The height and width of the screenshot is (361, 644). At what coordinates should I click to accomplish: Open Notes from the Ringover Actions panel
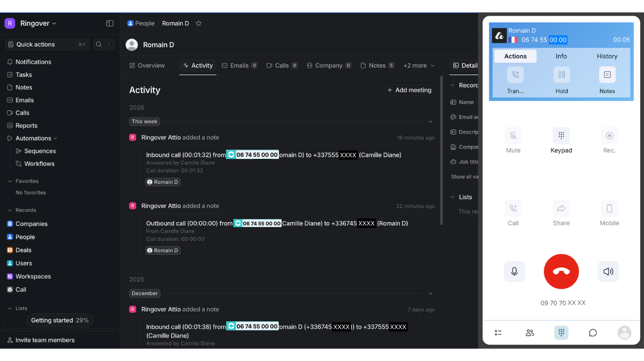click(x=607, y=75)
